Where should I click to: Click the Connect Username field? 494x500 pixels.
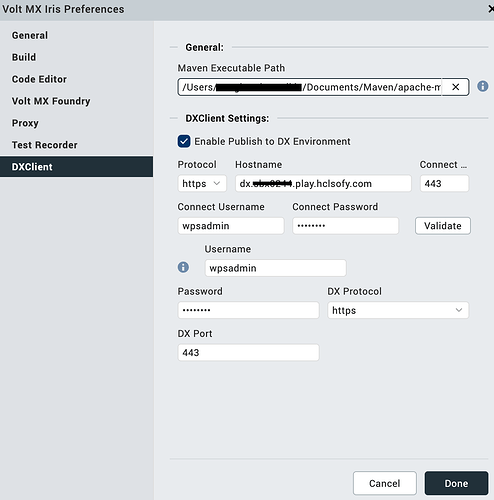pos(231,226)
